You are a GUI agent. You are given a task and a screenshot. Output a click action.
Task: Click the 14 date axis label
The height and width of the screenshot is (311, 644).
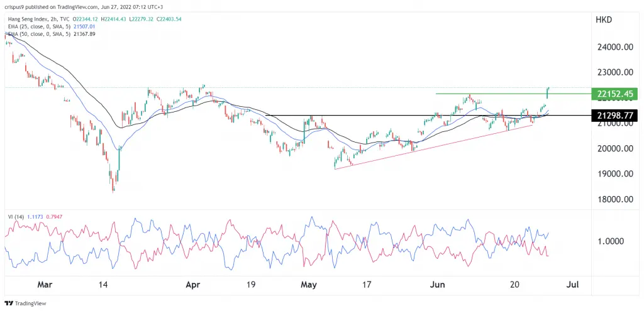[x=103, y=285]
